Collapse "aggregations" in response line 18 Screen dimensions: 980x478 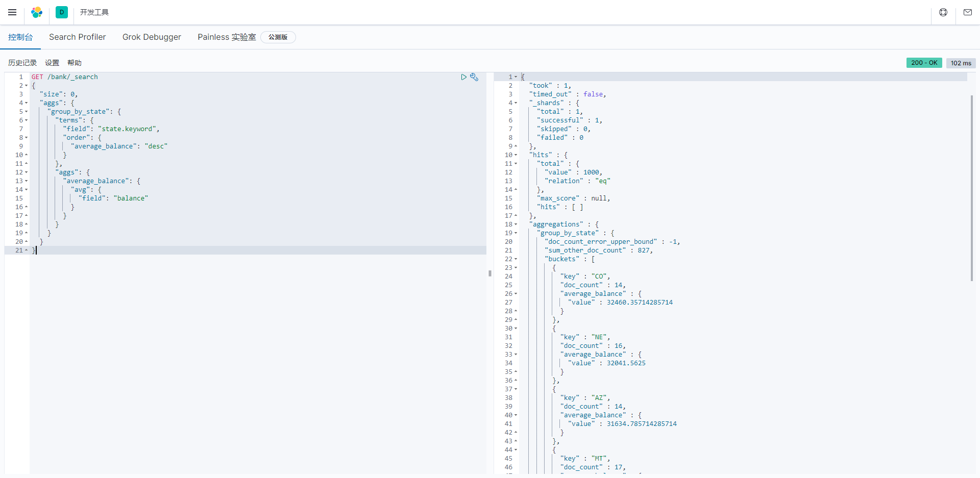click(x=516, y=224)
